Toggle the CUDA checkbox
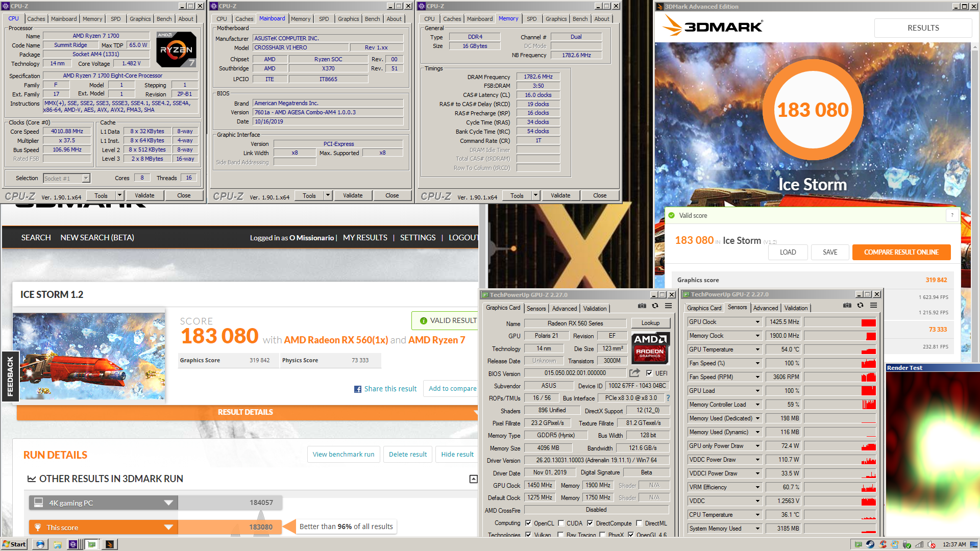 (x=561, y=523)
